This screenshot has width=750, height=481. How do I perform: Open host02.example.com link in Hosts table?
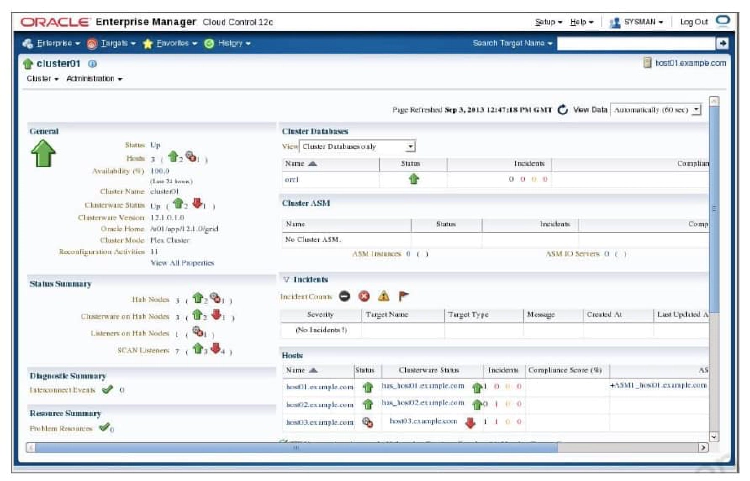pos(320,404)
